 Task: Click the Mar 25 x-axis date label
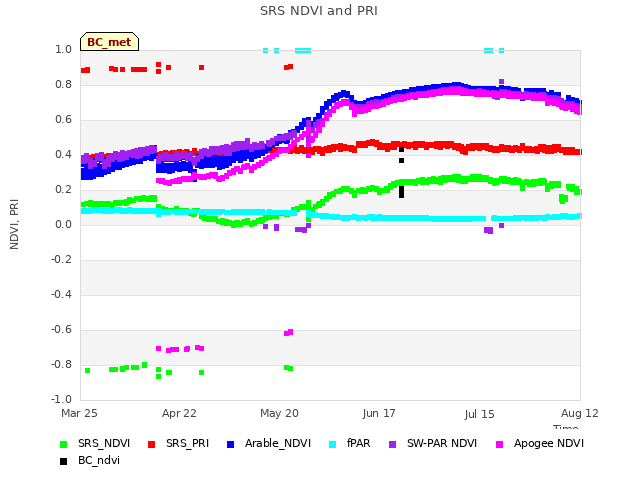click(79, 413)
